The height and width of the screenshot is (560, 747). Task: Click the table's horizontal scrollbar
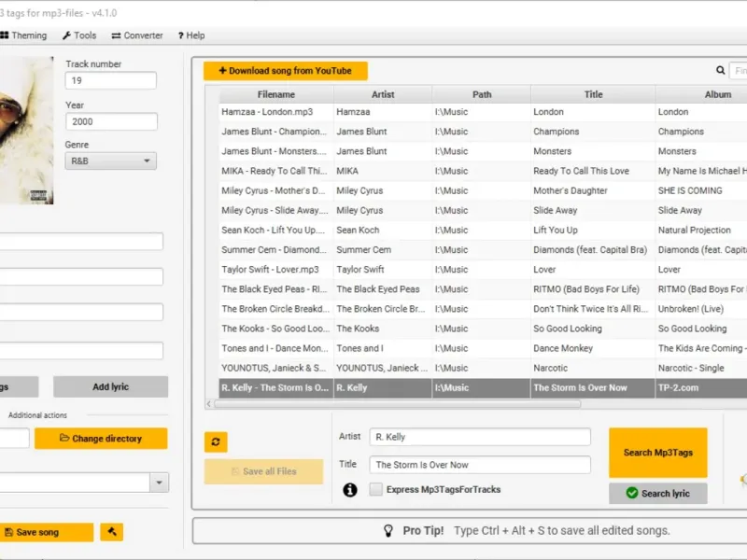coord(397,404)
